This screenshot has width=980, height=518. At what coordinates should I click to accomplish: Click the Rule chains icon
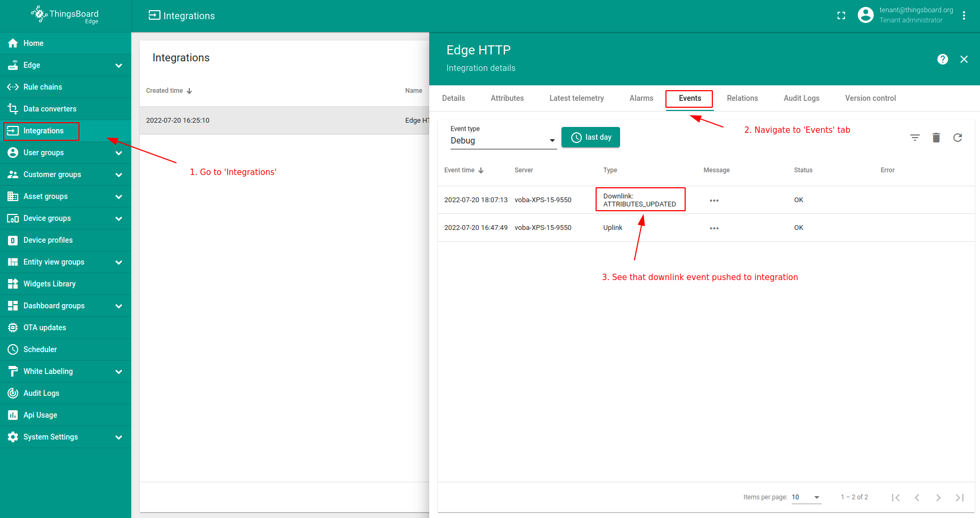[13, 87]
